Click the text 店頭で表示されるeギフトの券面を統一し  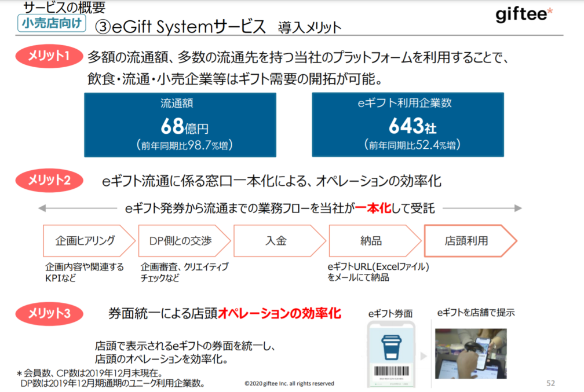pos(185,346)
